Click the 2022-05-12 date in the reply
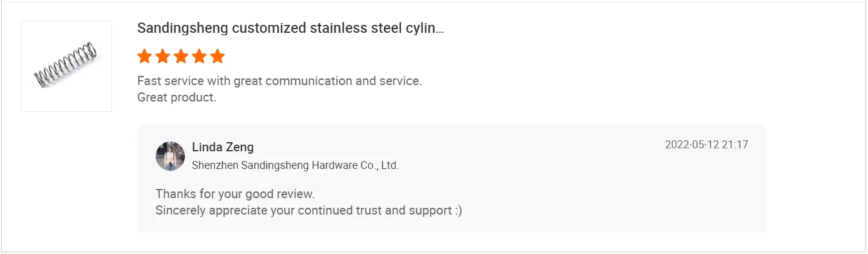The width and height of the screenshot is (868, 254). (692, 145)
